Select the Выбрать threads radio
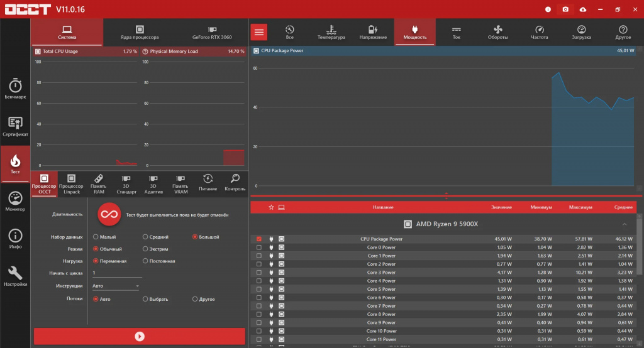 (x=145, y=299)
